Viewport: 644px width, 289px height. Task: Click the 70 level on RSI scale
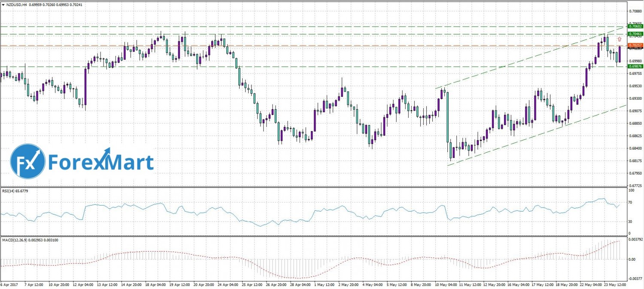pyautogui.click(x=630, y=201)
